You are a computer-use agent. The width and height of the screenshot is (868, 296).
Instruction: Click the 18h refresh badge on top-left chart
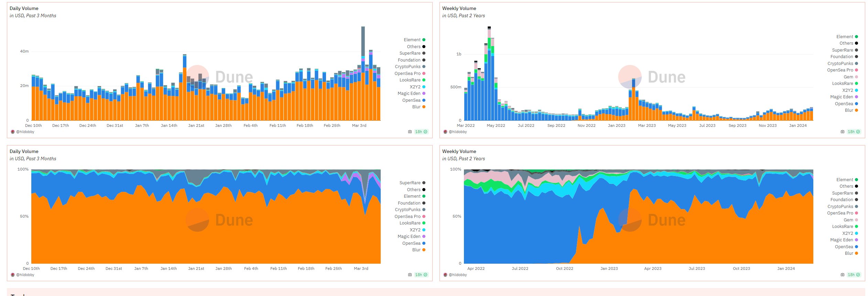coord(421,132)
